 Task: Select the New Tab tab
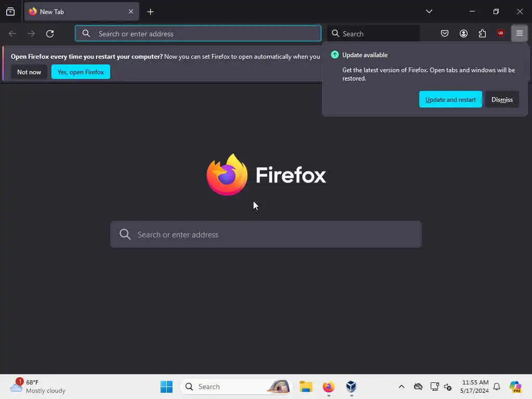pos(82,11)
